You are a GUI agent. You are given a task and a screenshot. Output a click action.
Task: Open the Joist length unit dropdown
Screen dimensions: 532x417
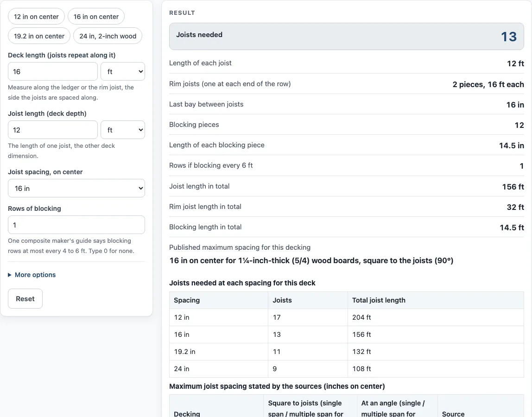click(123, 130)
